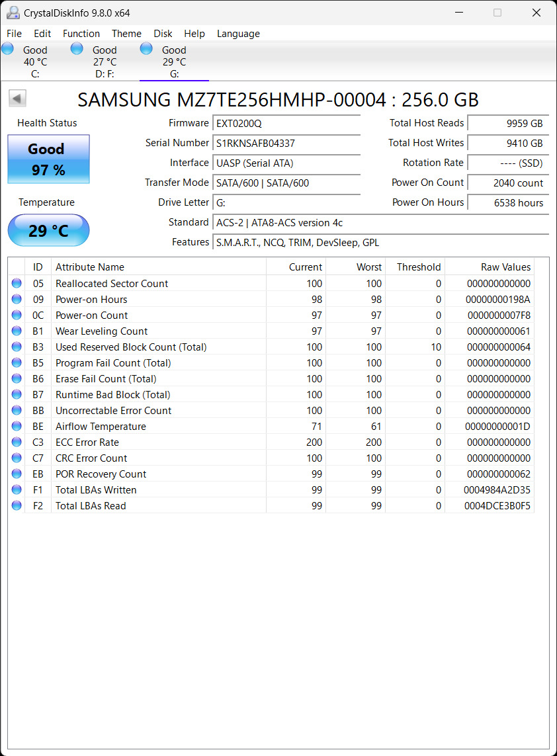Click the Transfer Mode field SATA/600
This screenshot has width=557, height=756.
pos(286,183)
